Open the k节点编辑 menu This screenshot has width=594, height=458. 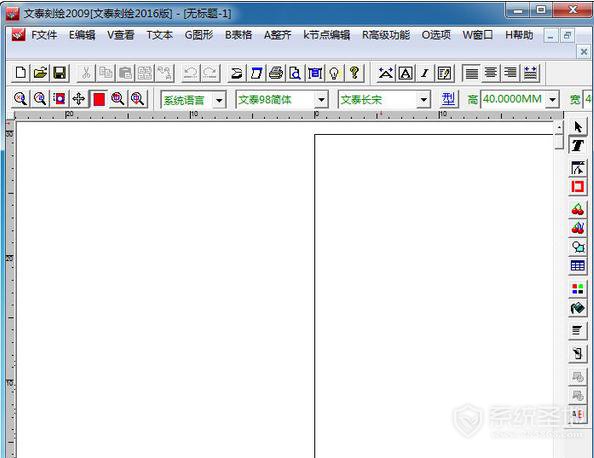[326, 35]
